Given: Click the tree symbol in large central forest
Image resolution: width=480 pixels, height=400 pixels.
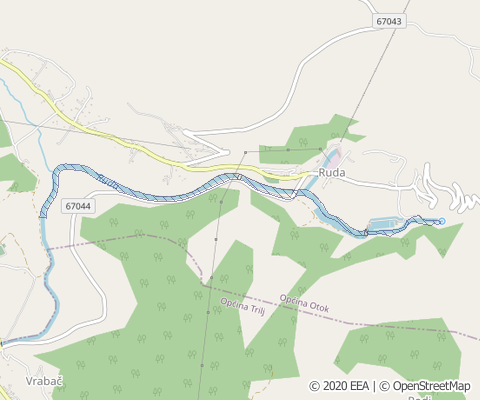Looking at the screenshot, I should 162,306.
